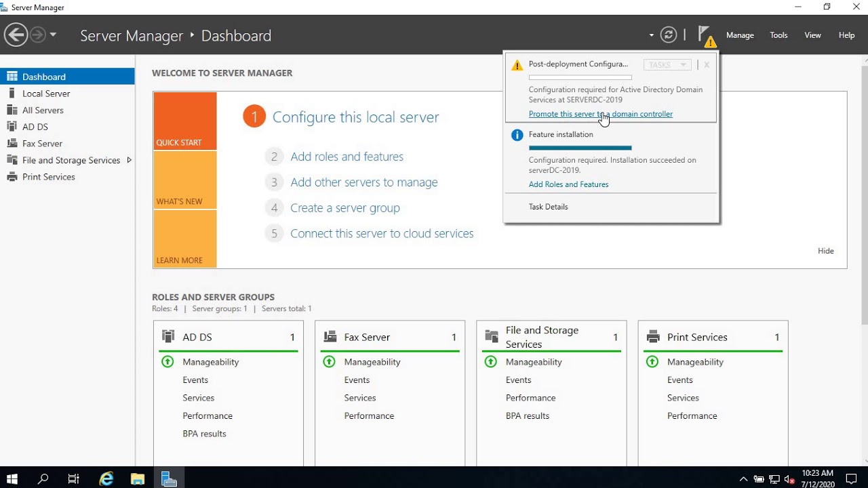
Task: Click the forward navigation arrow
Action: coord(38,35)
